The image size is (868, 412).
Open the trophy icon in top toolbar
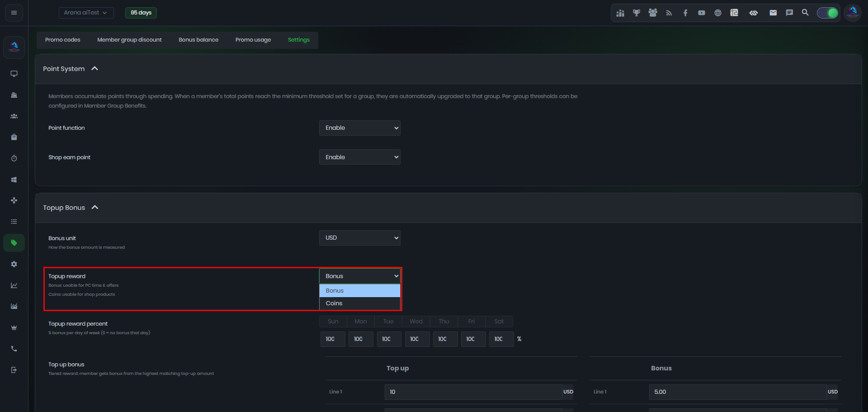pos(637,13)
